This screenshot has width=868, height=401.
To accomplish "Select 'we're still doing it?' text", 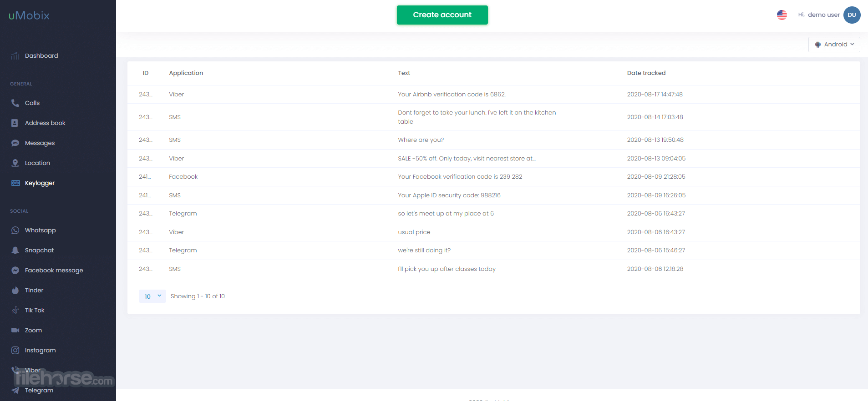I will tap(424, 251).
